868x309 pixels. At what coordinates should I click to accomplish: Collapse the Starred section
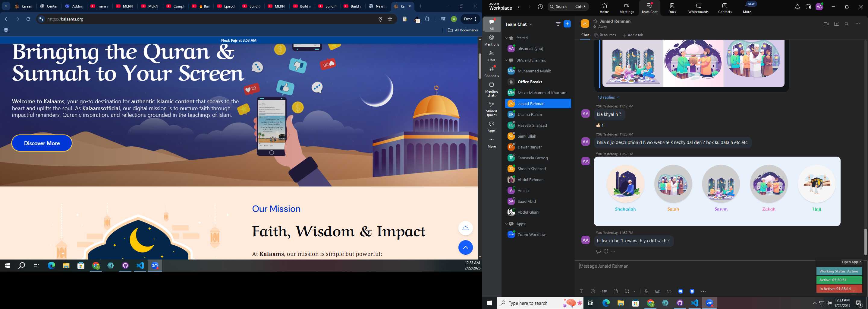pyautogui.click(x=506, y=38)
